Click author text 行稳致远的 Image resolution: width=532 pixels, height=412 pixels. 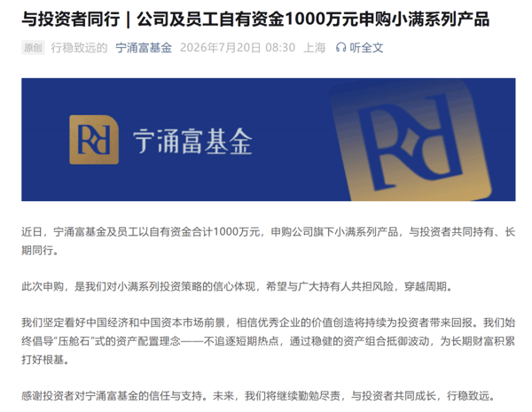click(x=79, y=48)
